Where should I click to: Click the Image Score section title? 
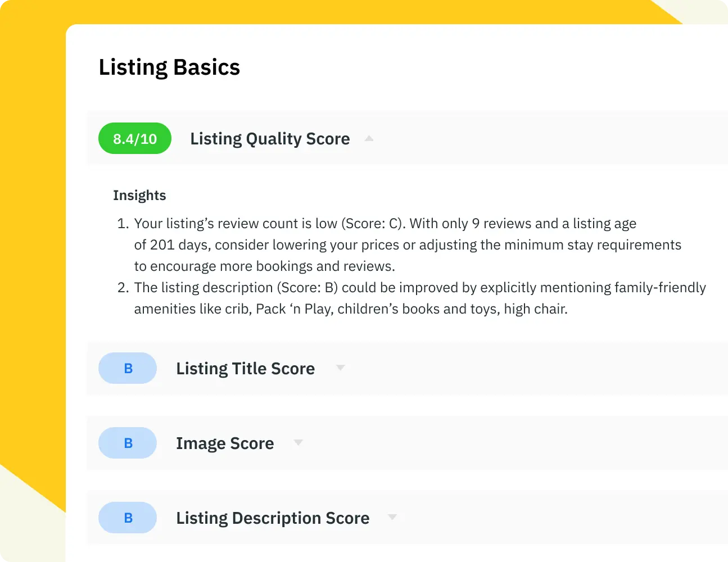point(225,443)
